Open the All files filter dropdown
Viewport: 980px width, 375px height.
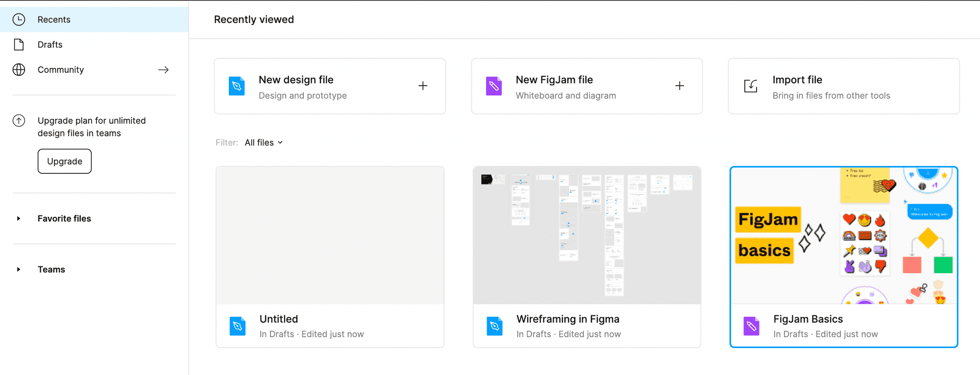[264, 142]
